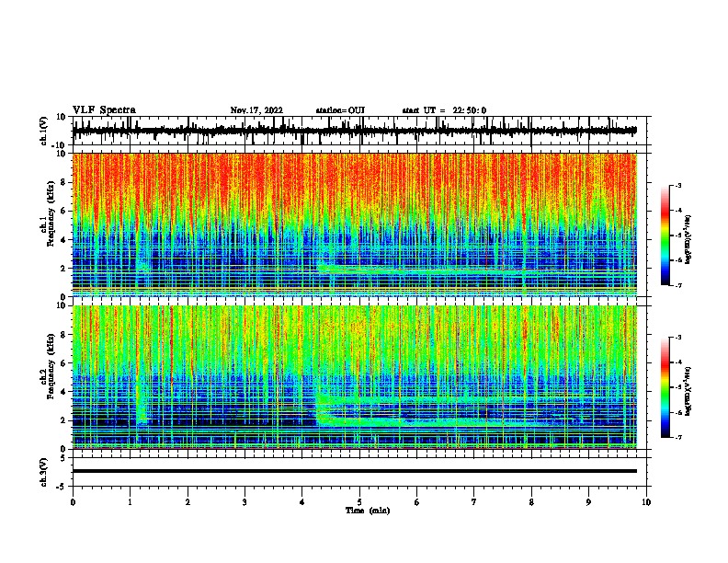Select the ch.1 spectrogram color bar
Screen dimensions: 728x563
pos(665,236)
